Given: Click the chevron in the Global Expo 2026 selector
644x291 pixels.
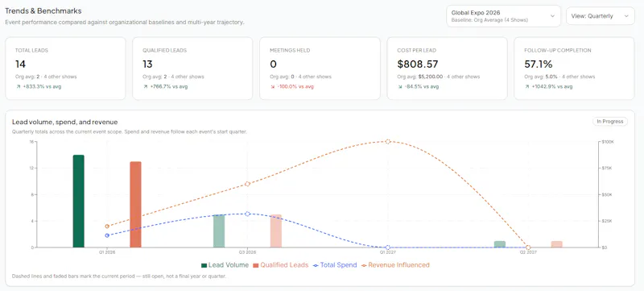Looking at the screenshot, I should [552, 16].
